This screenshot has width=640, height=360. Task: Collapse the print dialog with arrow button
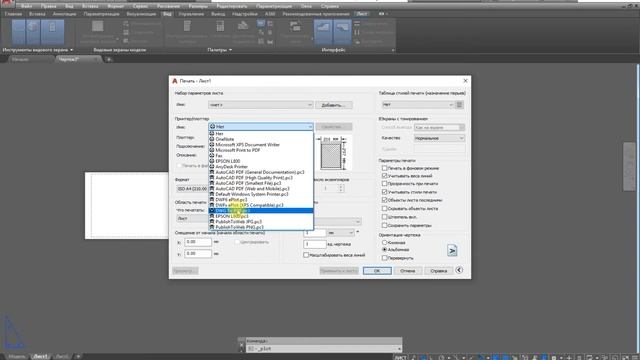pyautogui.click(x=459, y=270)
